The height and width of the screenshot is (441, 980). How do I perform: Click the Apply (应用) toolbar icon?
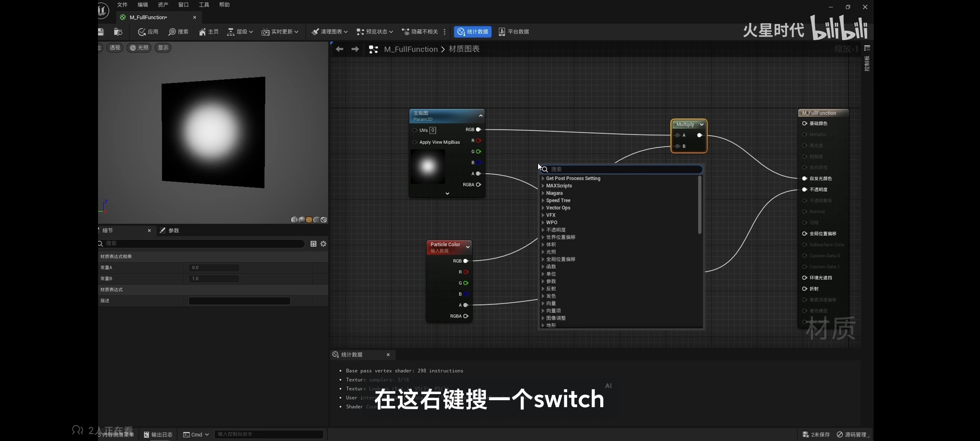(142, 32)
